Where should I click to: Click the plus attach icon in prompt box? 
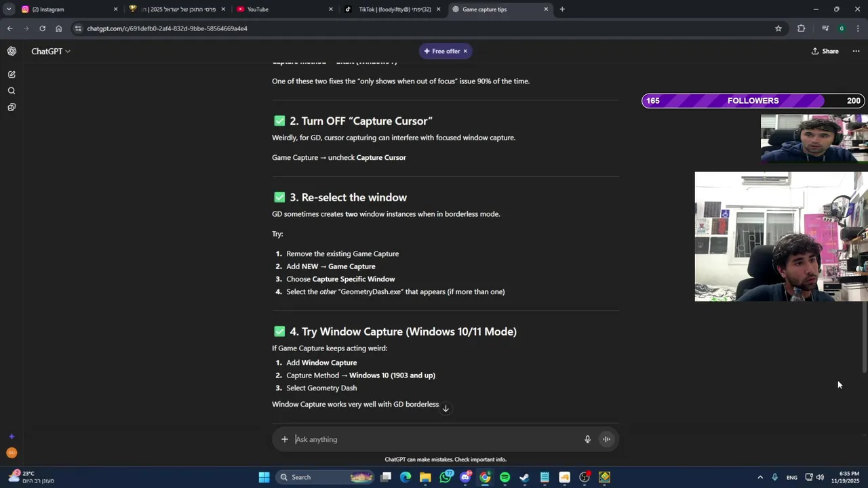tap(284, 439)
